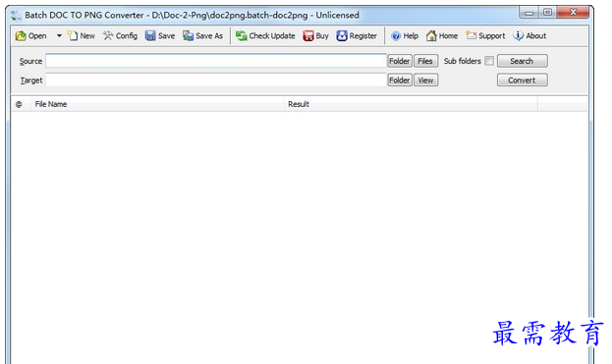
Task: Maximize the converter window
Action: pos(548,13)
